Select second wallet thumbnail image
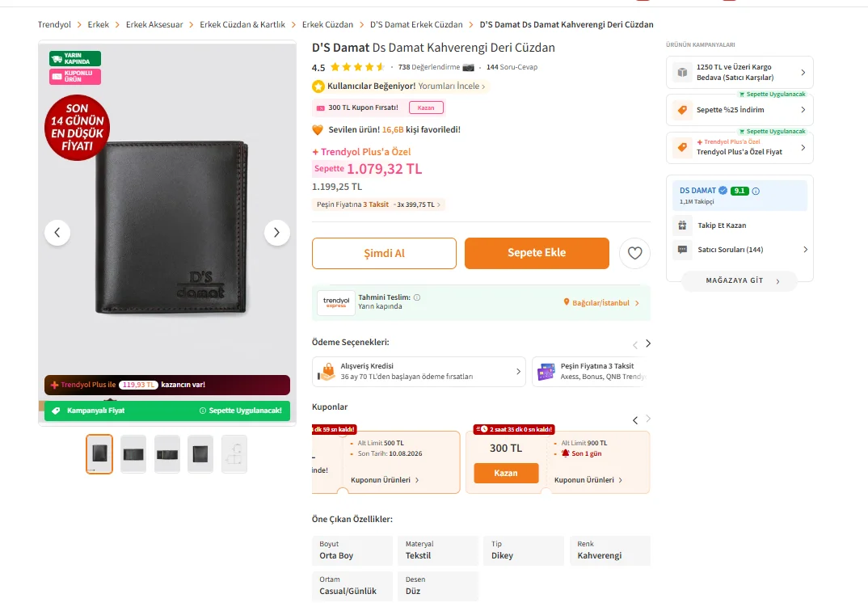The height and width of the screenshot is (611, 868). pyautogui.click(x=133, y=454)
